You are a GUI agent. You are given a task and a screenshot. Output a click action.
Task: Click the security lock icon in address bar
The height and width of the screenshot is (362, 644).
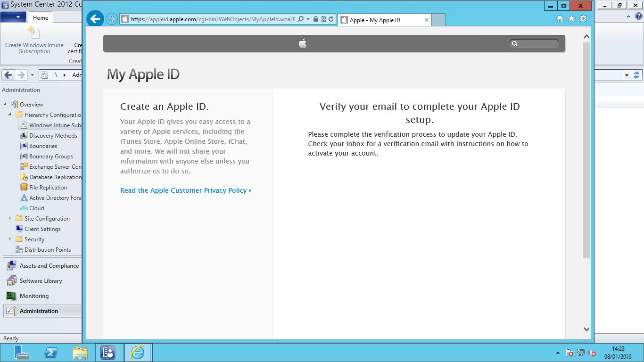[315, 19]
